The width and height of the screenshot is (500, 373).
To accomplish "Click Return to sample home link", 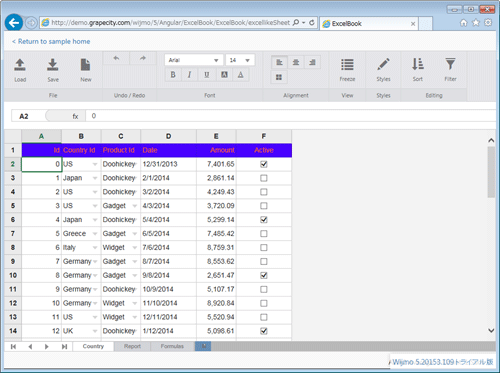I will 51,41.
